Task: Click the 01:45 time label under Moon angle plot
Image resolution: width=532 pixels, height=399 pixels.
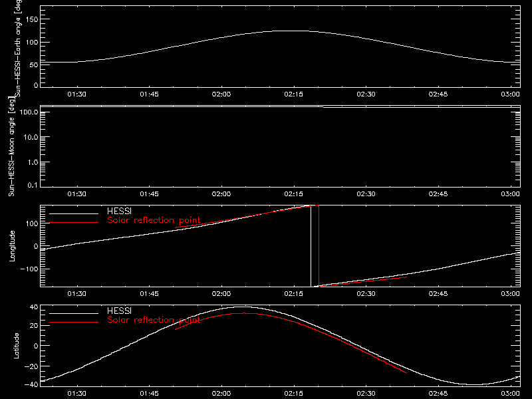Action: pos(149,194)
